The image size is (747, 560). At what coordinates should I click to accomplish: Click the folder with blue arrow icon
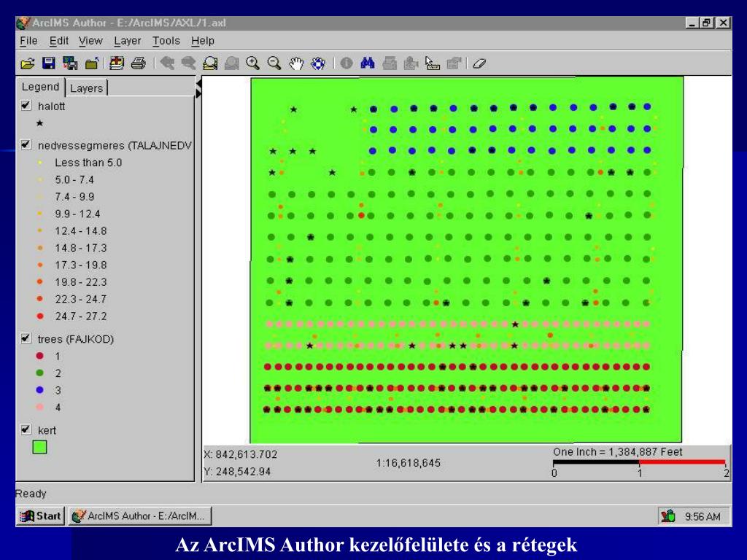(92, 63)
